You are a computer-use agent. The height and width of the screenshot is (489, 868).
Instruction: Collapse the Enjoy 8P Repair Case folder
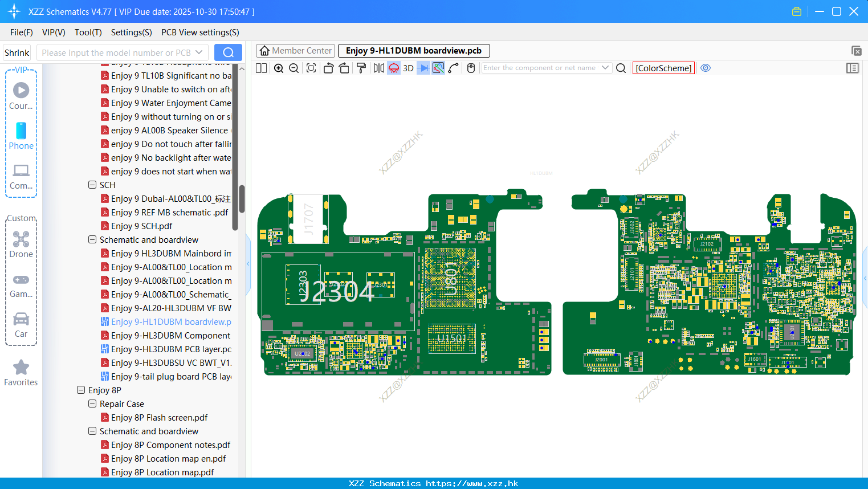coord(92,404)
